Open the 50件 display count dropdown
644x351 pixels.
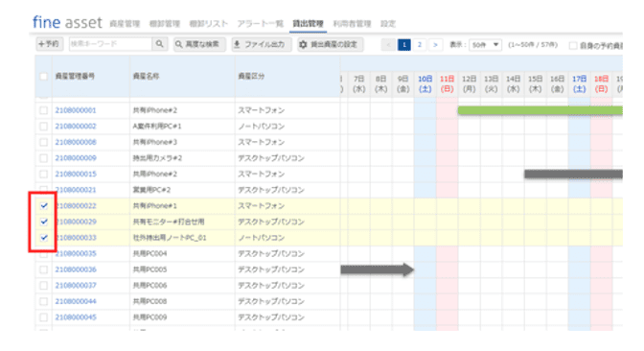pyautogui.click(x=485, y=44)
